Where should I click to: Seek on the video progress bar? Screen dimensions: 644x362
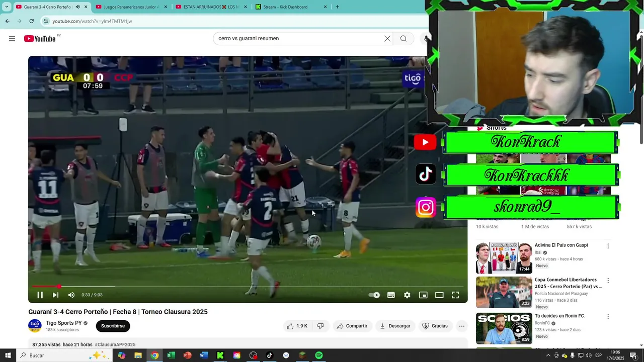click(x=248, y=287)
